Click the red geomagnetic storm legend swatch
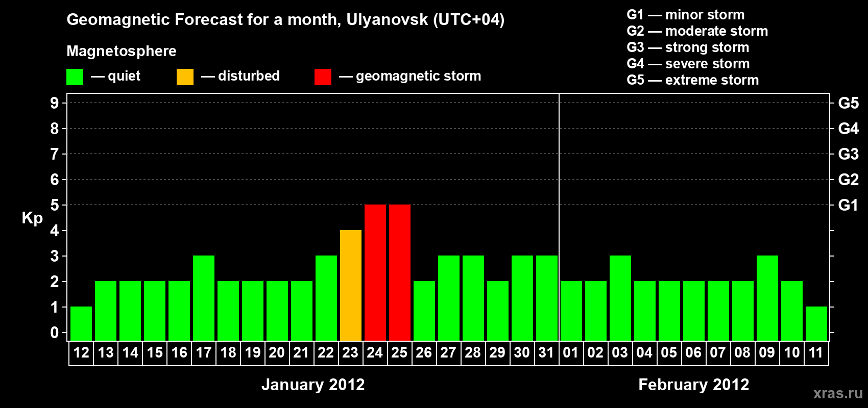868x408 pixels. click(323, 77)
